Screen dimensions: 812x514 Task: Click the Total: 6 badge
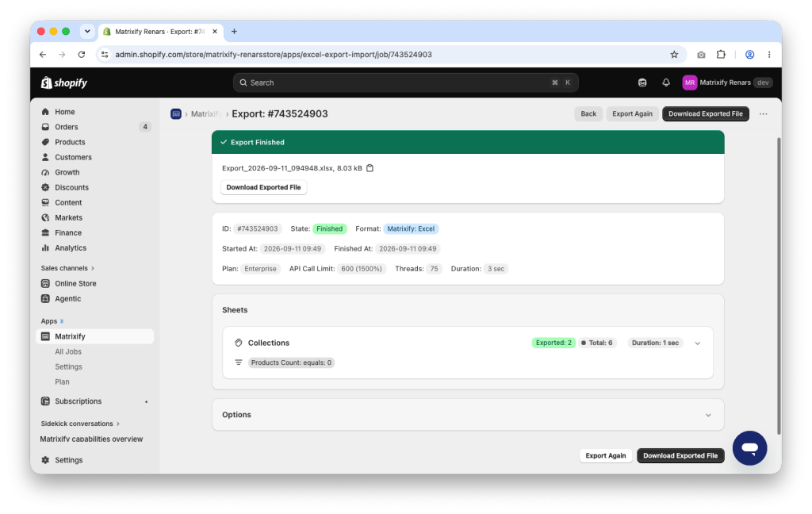pyautogui.click(x=596, y=343)
